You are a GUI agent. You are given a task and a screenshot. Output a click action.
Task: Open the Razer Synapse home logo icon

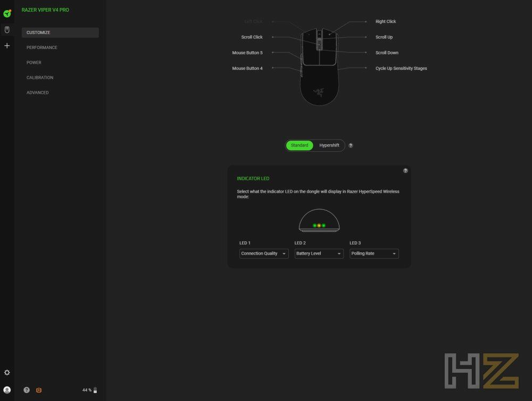point(7,14)
